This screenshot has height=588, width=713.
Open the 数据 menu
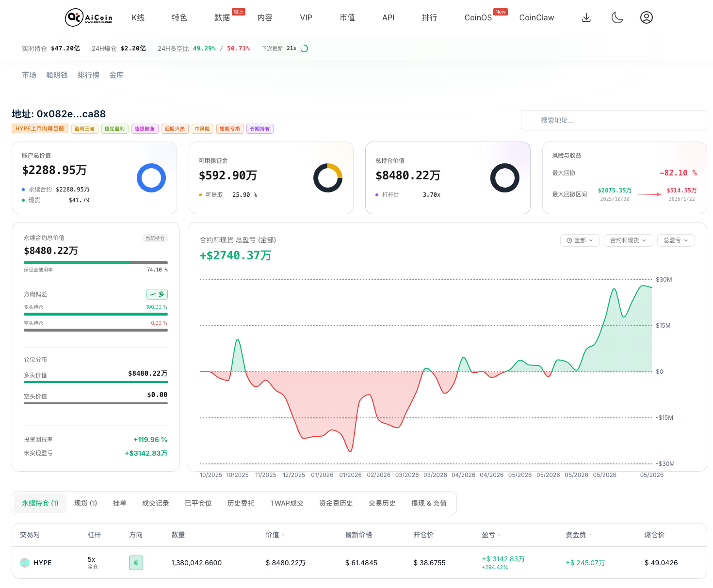pyautogui.click(x=222, y=17)
